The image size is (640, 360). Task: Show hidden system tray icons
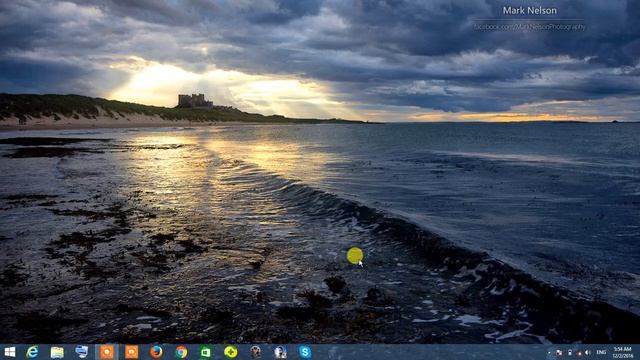pos(549,353)
